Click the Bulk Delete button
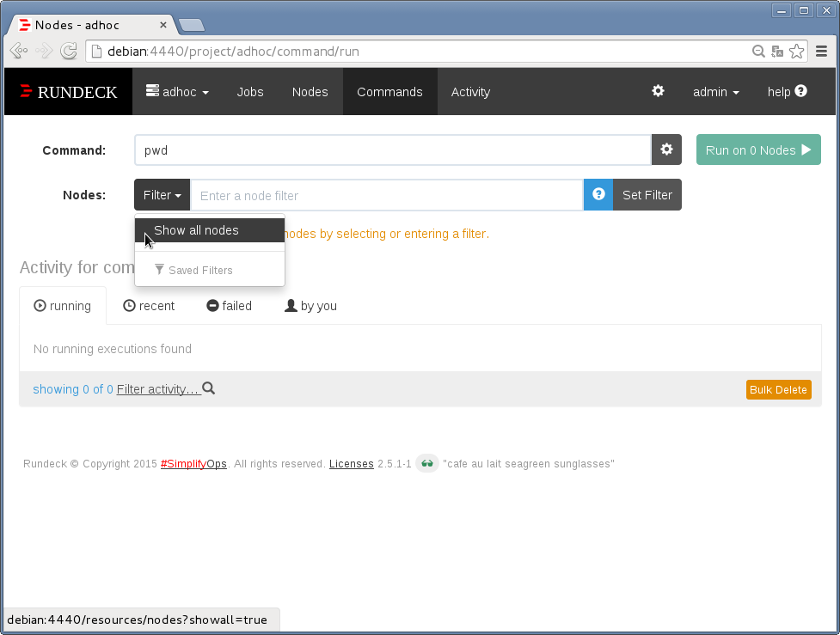The width and height of the screenshot is (840, 635). point(778,390)
